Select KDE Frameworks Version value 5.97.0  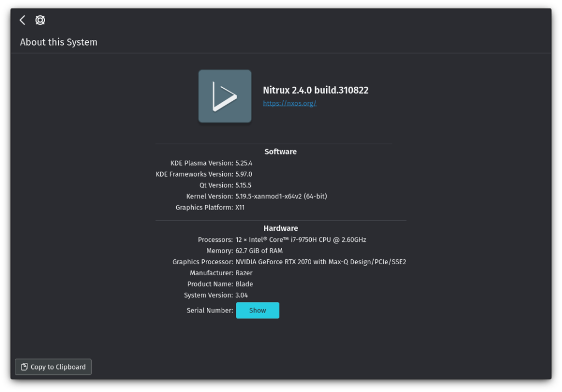point(244,174)
